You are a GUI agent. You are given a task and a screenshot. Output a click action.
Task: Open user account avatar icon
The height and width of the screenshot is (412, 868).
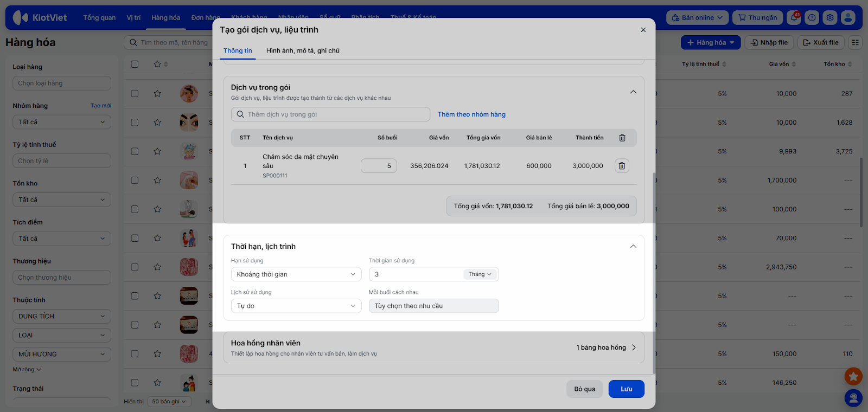848,17
